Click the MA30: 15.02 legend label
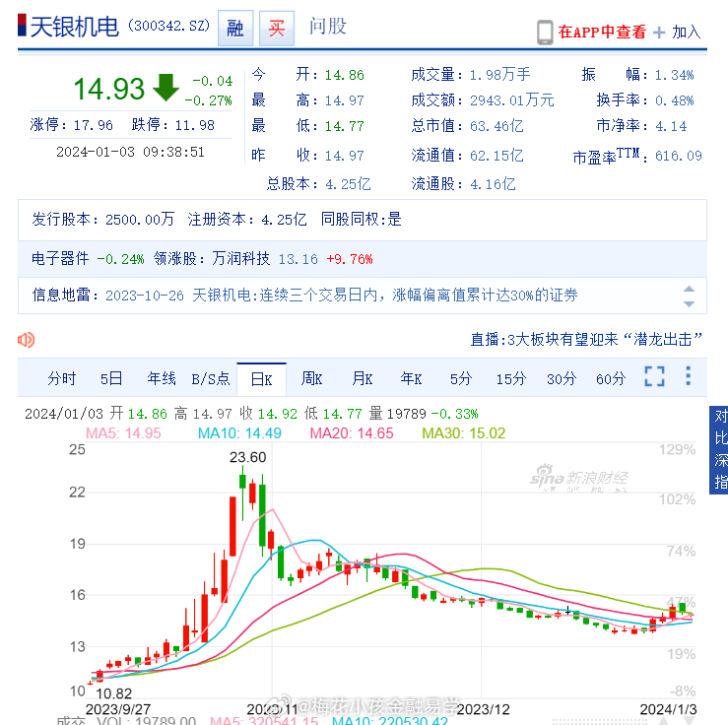The width and height of the screenshot is (728, 725). click(x=463, y=433)
